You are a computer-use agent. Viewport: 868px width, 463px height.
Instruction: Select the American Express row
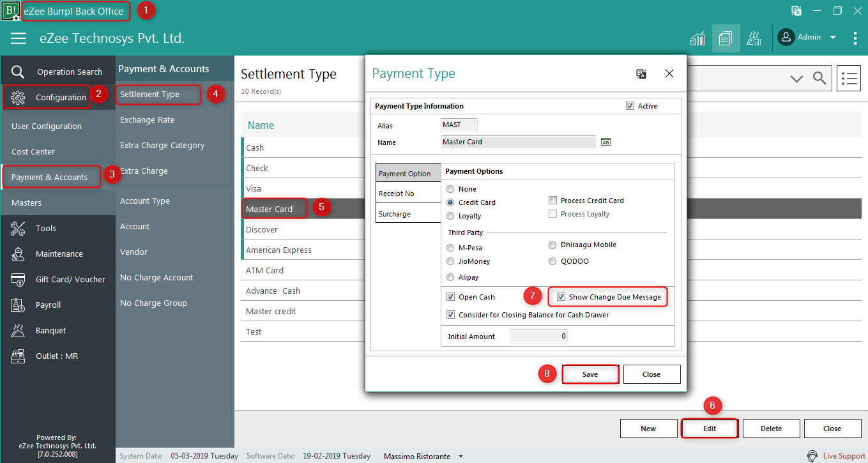click(303, 250)
